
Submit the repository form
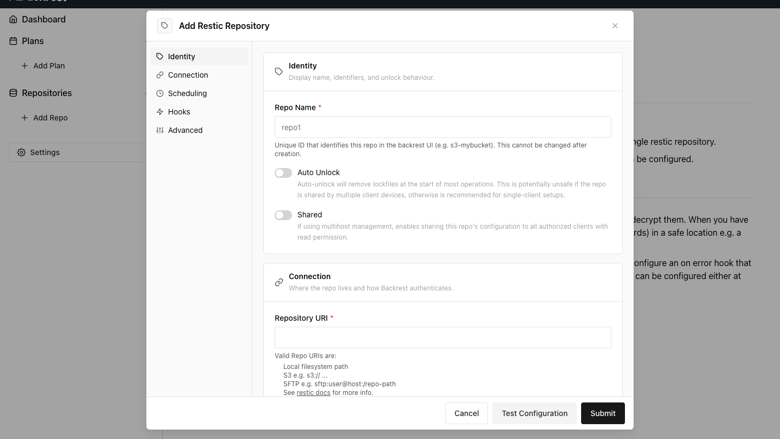tap(602, 413)
